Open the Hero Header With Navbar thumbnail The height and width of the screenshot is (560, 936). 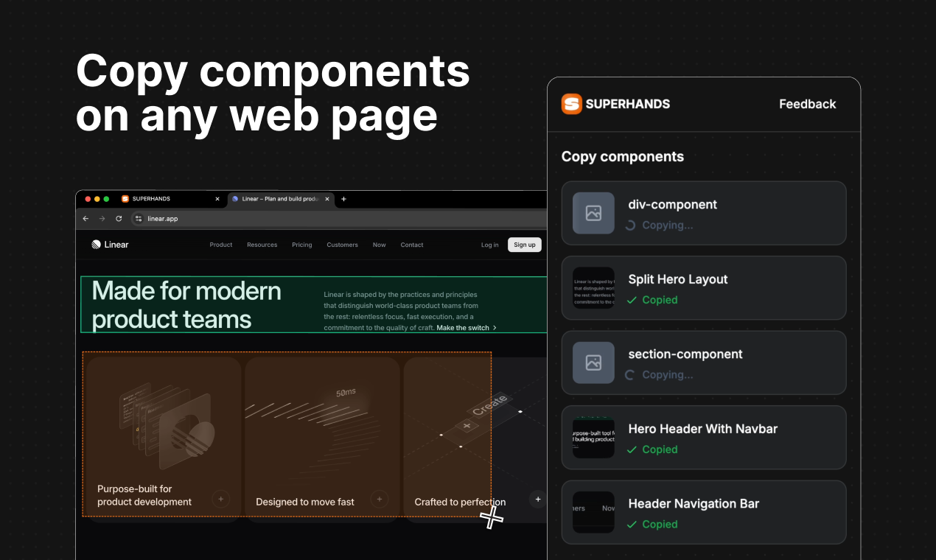click(x=593, y=438)
